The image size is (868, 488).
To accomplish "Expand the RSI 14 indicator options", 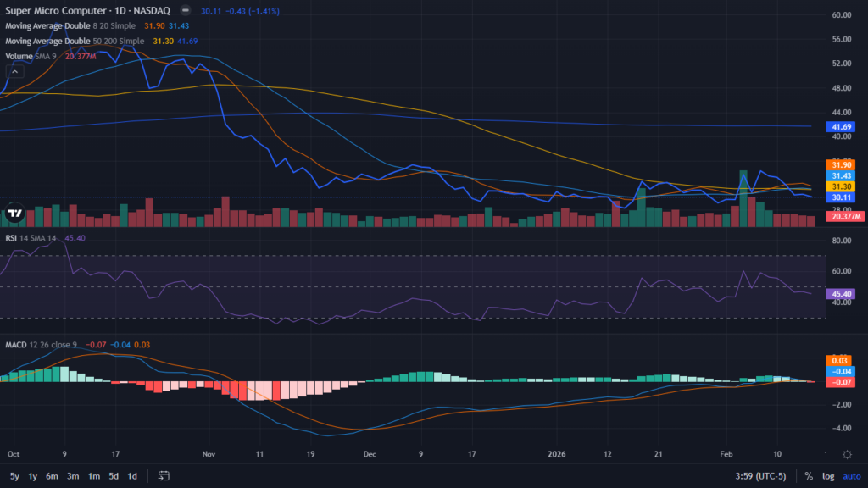I will [x=30, y=239].
